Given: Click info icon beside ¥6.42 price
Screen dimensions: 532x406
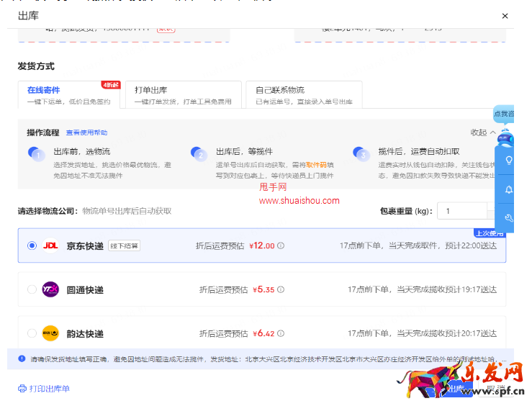Looking at the screenshot, I should pyautogui.click(x=281, y=333).
